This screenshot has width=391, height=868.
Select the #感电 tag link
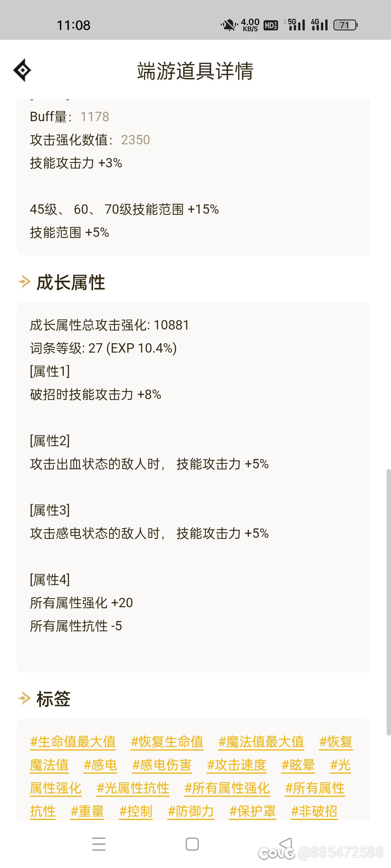click(x=100, y=765)
